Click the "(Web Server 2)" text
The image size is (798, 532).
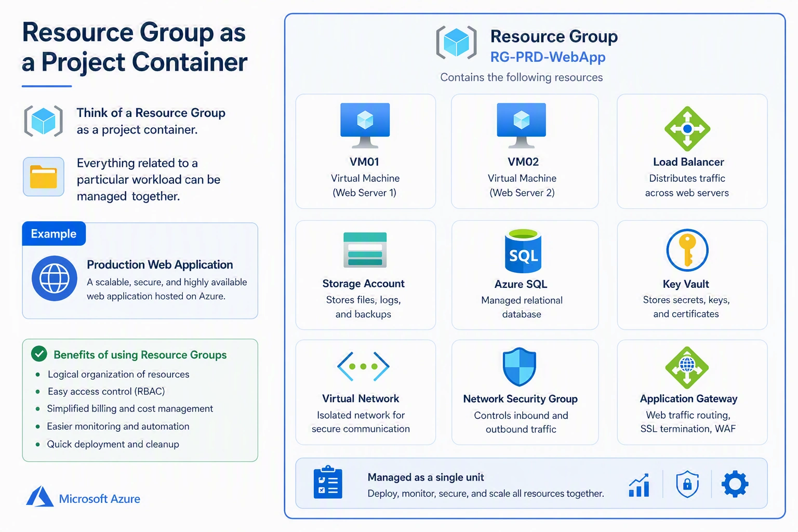pyautogui.click(x=522, y=193)
